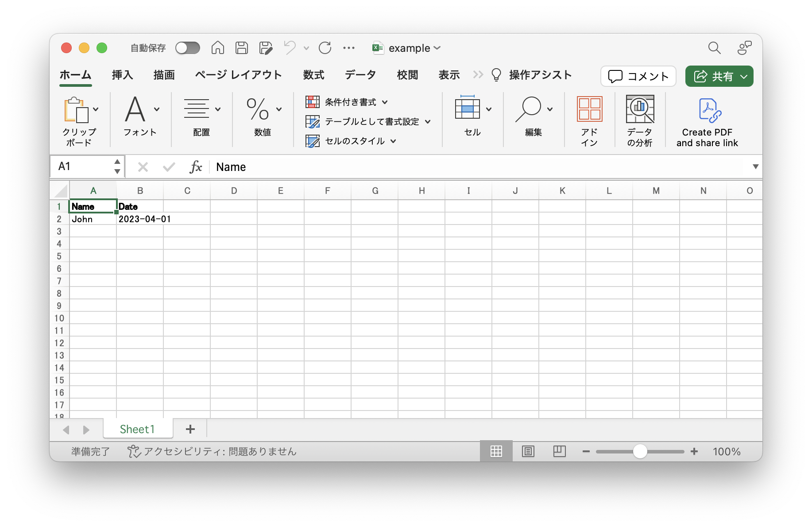Viewport: 812px width, 527px height.
Task: Click the Comments (コメント) button
Action: point(638,76)
